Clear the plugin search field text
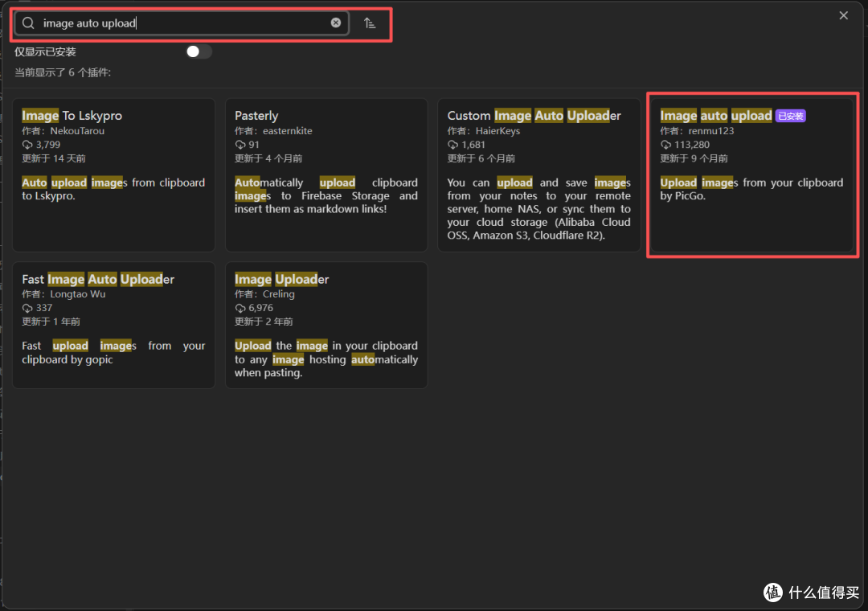The height and width of the screenshot is (611, 868). [335, 23]
